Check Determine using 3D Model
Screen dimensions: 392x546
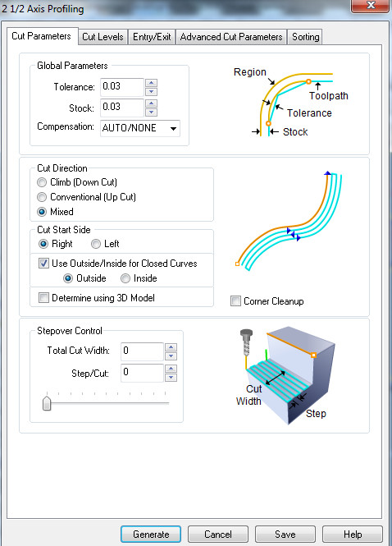(43, 298)
